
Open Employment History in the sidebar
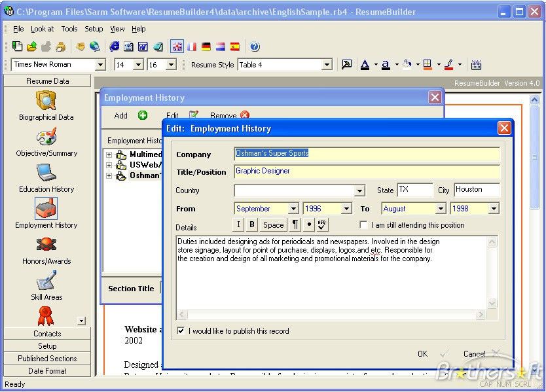[46, 213]
